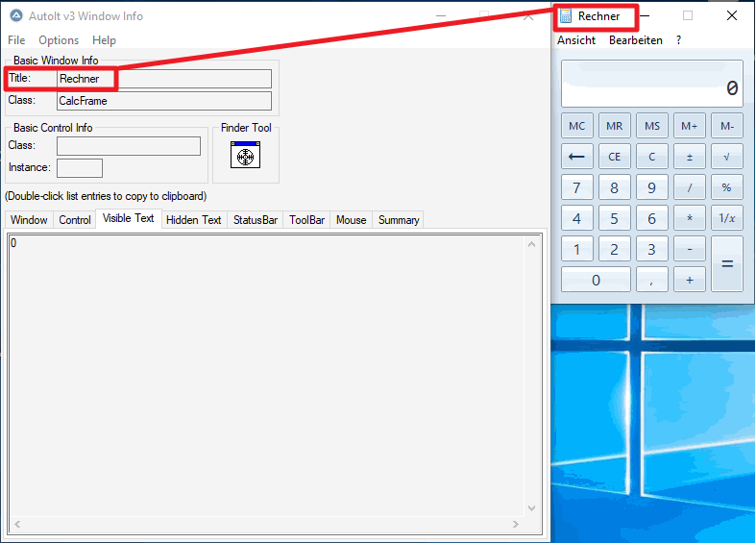Switch to the Mouse tab
This screenshot has height=543, width=756.
point(351,220)
